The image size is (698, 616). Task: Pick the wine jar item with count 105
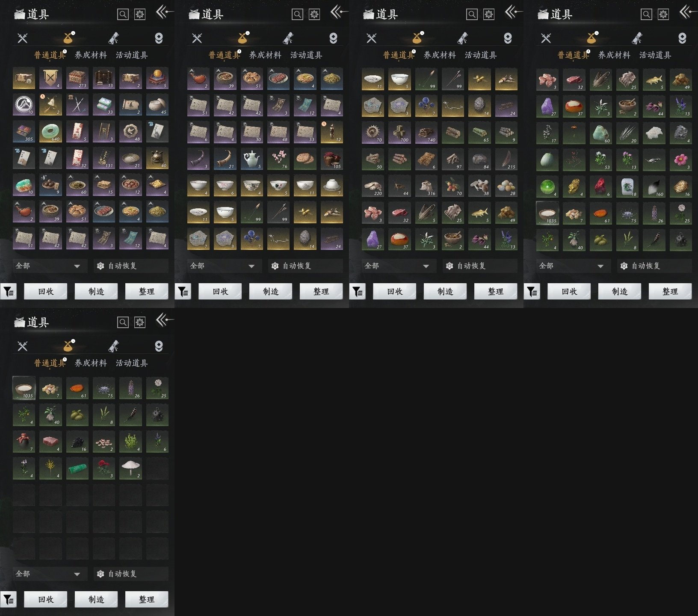click(x=331, y=159)
